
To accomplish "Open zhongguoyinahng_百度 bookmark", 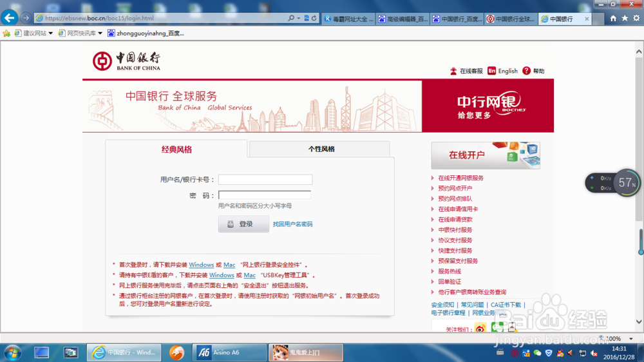I will 146,33.
